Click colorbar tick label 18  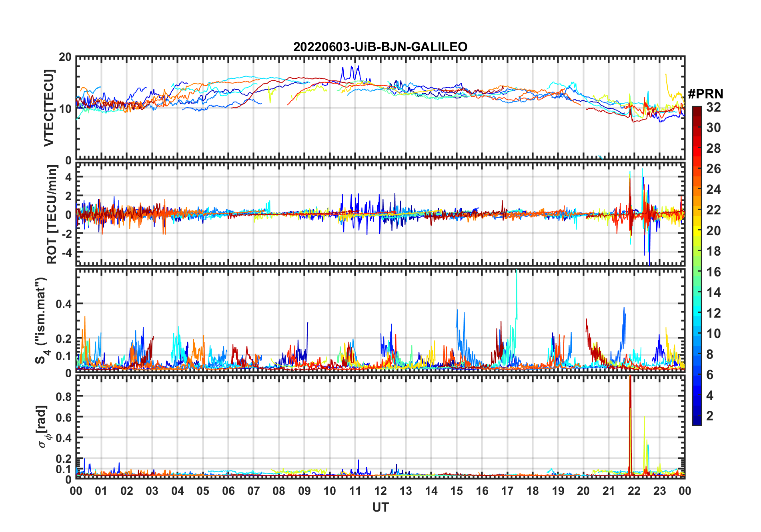713,251
